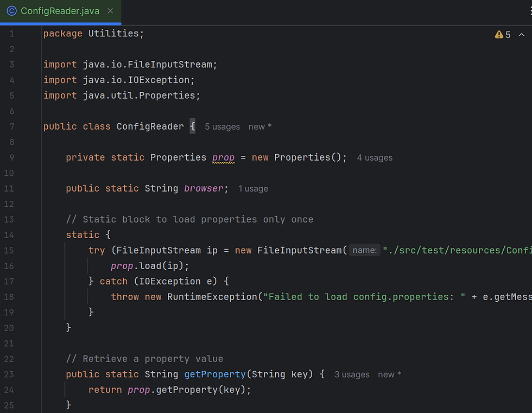Show the 5 usages hint for ConfigReader class
The width and height of the screenshot is (532, 413).
point(222,127)
